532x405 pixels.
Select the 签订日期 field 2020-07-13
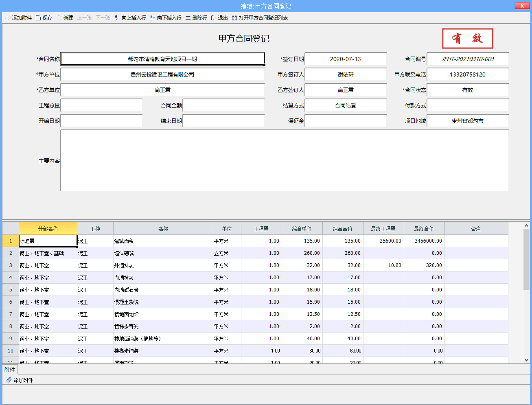[346, 59]
